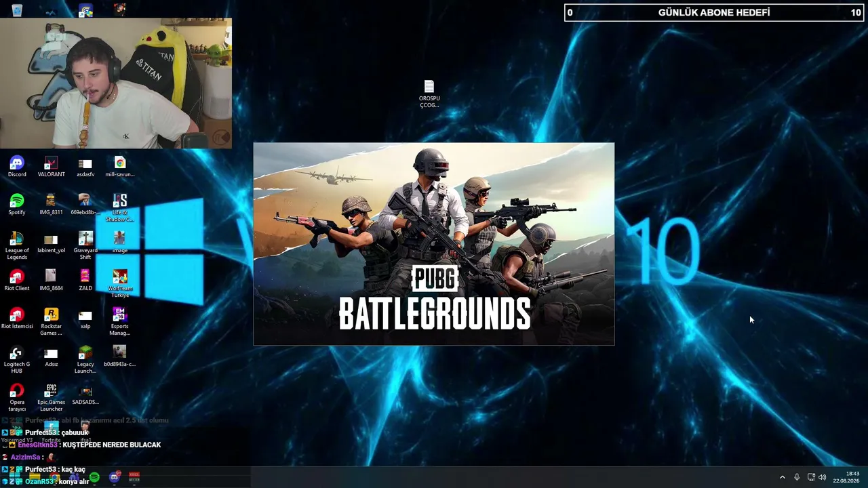Viewport: 868px width, 488px height.
Task: Select the Epic Games Launcher shortcut
Action: click(x=51, y=398)
